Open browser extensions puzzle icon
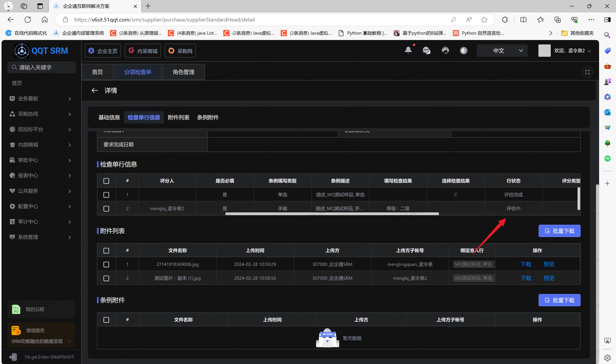 point(505,20)
